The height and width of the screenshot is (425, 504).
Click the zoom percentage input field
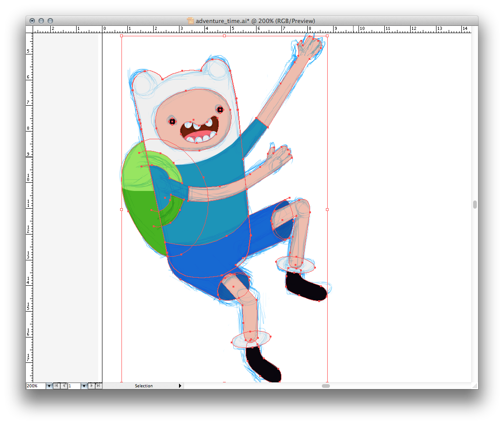36,386
